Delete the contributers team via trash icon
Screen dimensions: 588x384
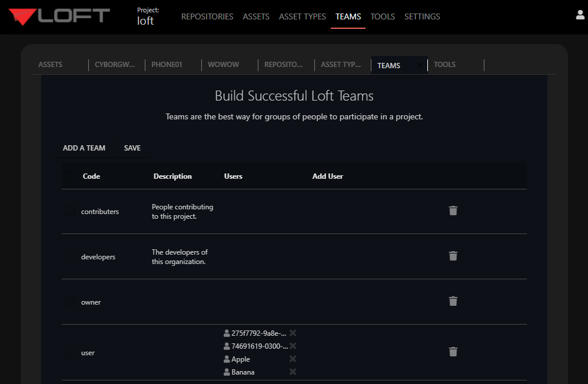coord(453,211)
